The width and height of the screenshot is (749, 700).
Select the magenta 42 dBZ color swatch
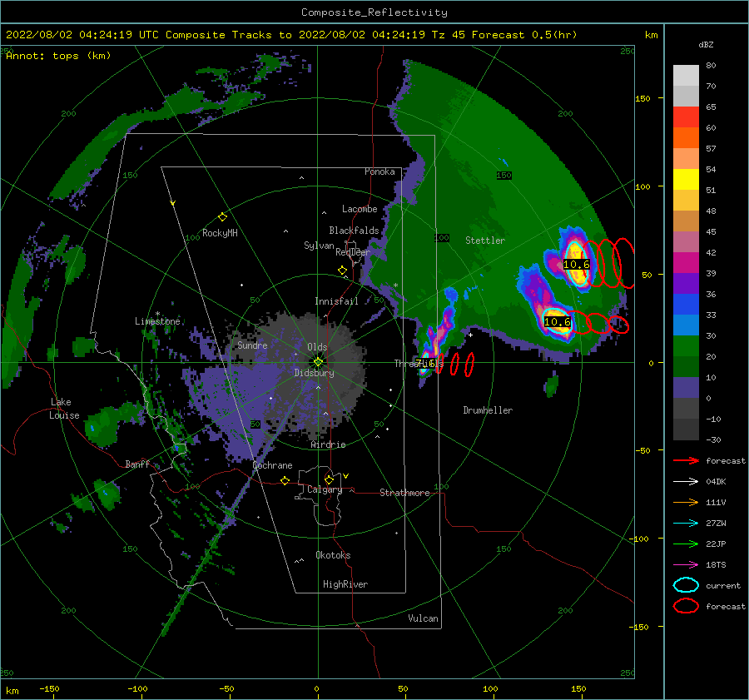click(686, 263)
